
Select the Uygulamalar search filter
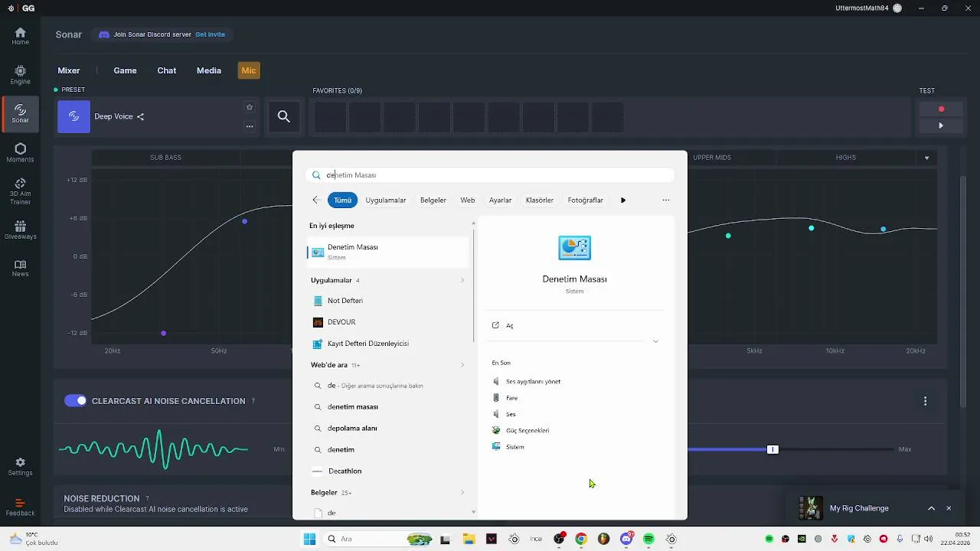click(x=385, y=200)
